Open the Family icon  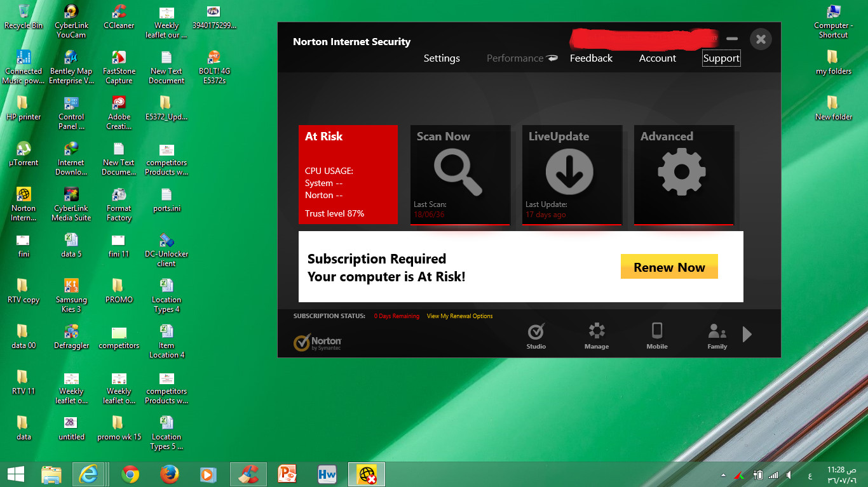(717, 336)
